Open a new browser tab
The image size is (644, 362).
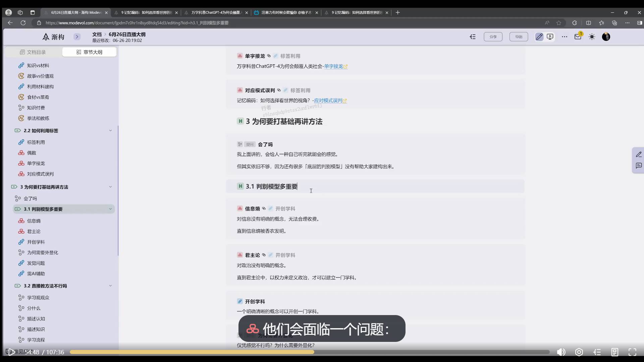(398, 12)
